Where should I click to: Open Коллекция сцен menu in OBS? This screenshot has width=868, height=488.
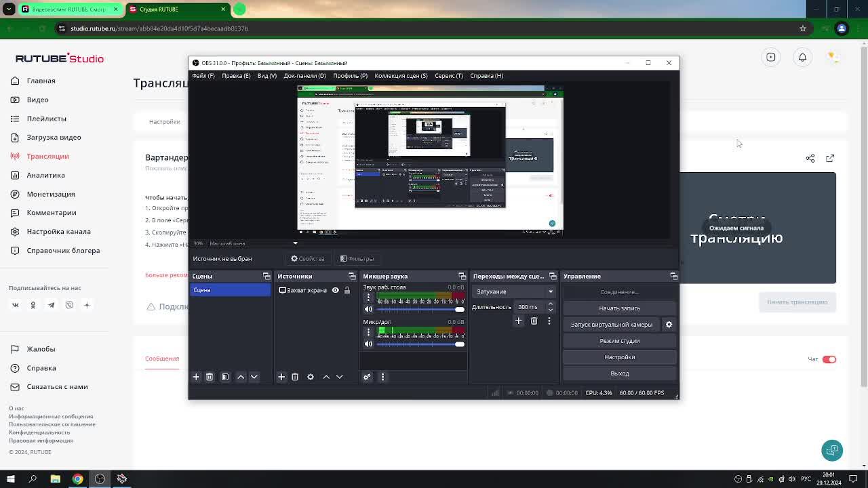pyautogui.click(x=401, y=76)
